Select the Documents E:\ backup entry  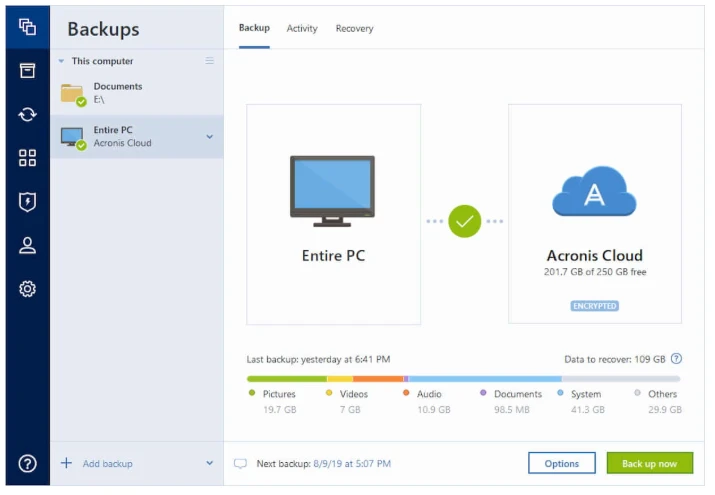(x=137, y=93)
